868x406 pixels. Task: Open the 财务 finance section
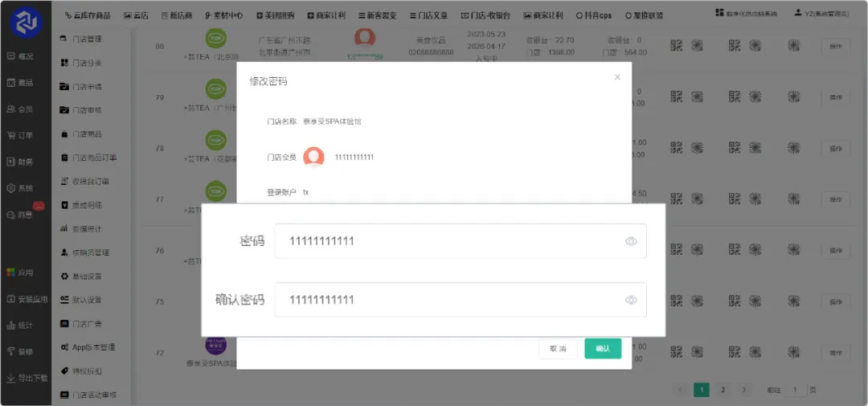pos(20,162)
